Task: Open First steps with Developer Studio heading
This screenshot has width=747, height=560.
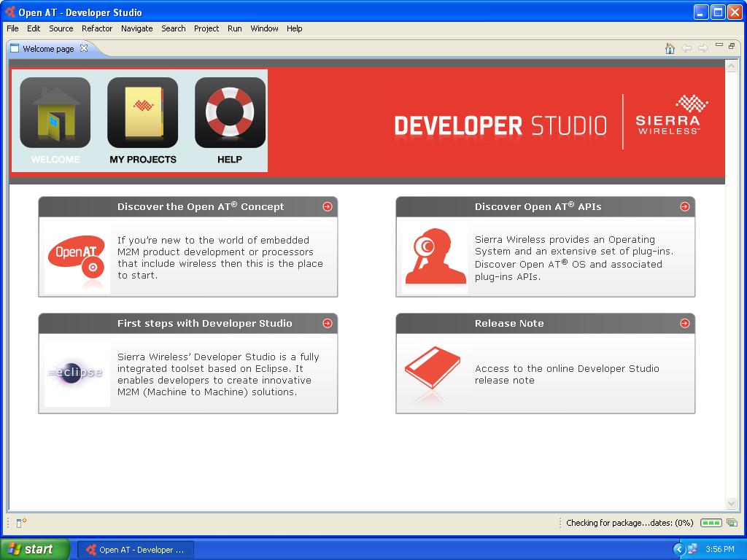Action: tap(204, 323)
